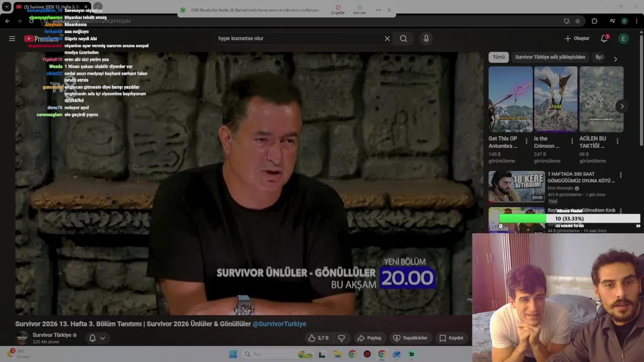Open Survivor Türkiye channel name link
644x362 pixels.
(x=52, y=335)
